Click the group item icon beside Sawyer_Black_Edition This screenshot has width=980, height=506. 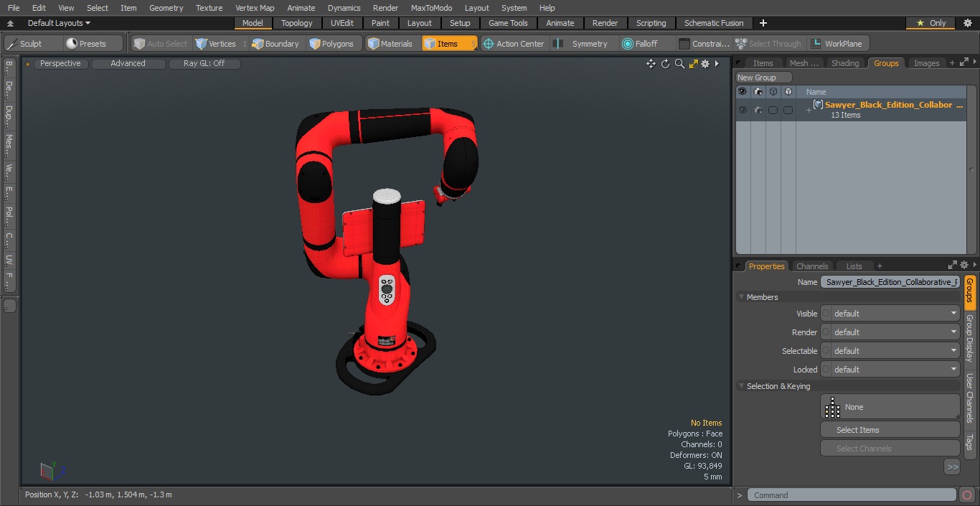tap(818, 105)
